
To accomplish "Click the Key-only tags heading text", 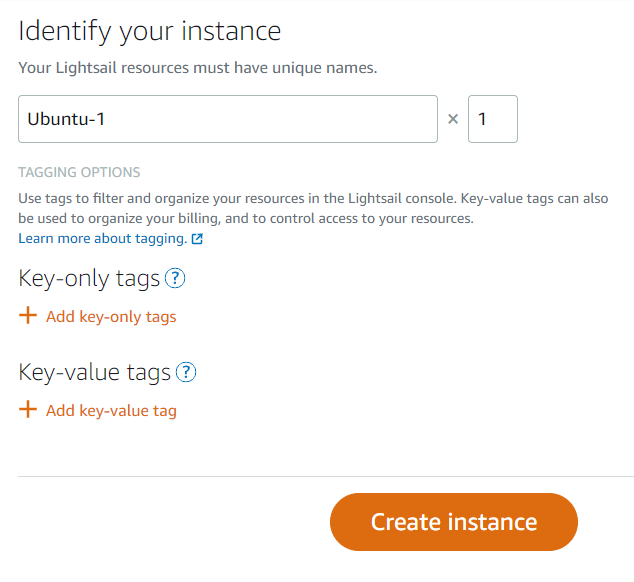I will [89, 279].
